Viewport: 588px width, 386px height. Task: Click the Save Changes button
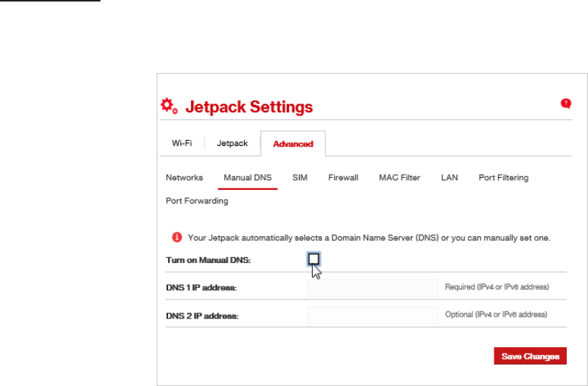(530, 356)
